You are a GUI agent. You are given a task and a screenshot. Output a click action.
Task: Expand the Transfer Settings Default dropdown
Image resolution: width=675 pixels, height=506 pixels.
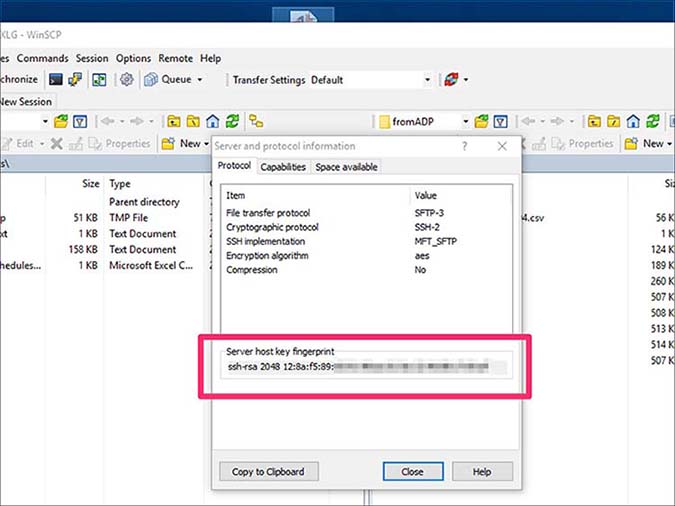(428, 80)
